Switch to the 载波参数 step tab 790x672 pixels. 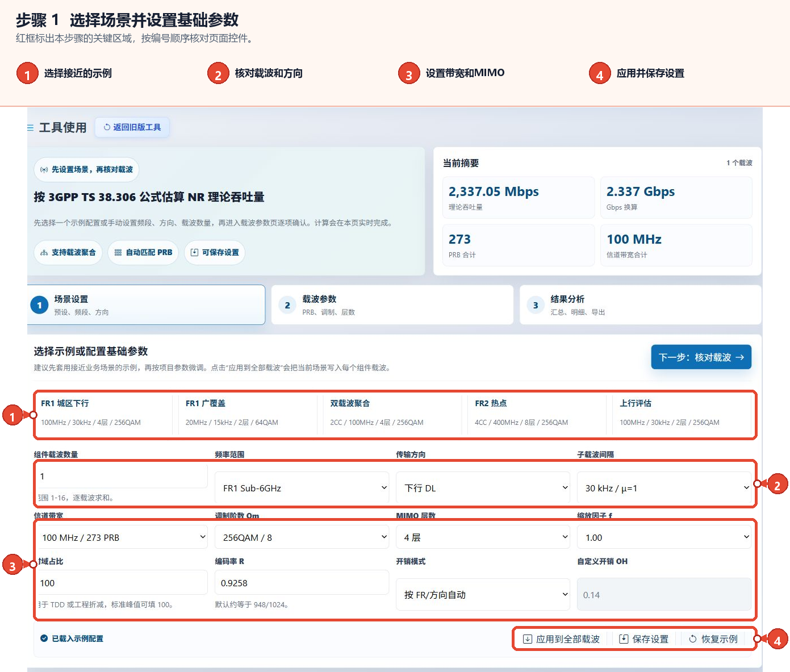tap(392, 305)
